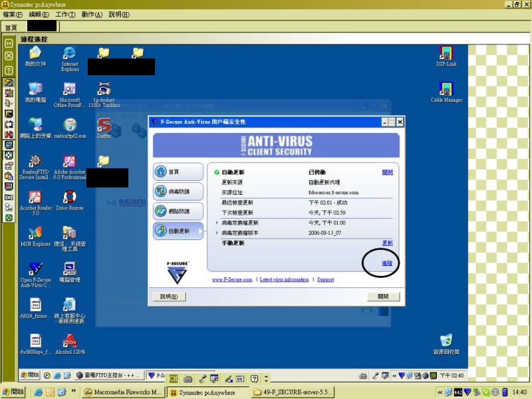Select the Sniffer desktop icon

[x=104, y=128]
